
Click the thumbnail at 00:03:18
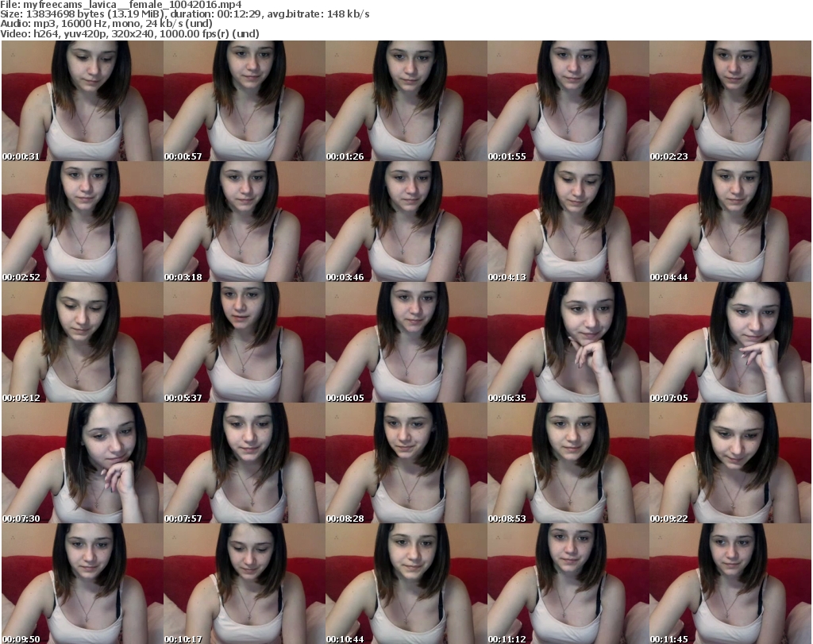click(x=245, y=222)
